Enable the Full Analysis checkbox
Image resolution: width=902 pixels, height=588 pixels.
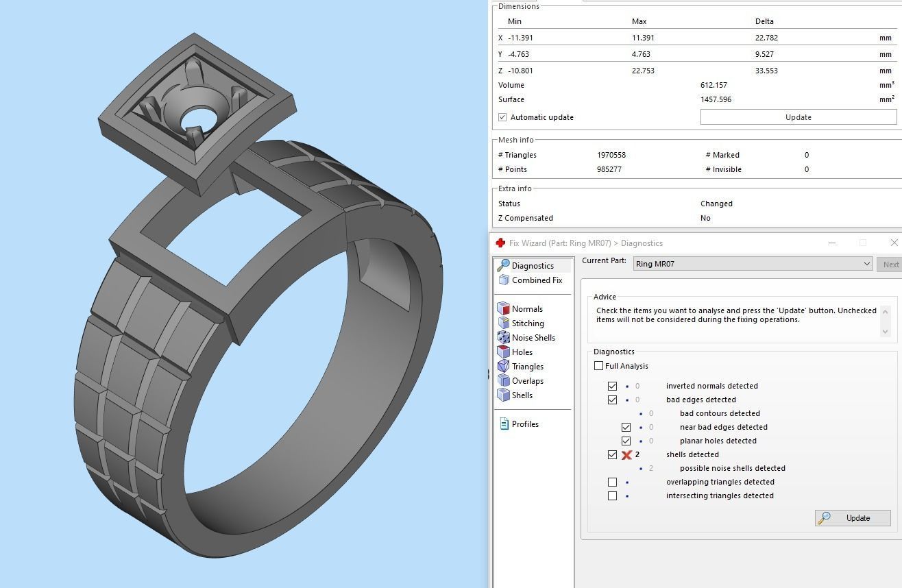(x=598, y=366)
